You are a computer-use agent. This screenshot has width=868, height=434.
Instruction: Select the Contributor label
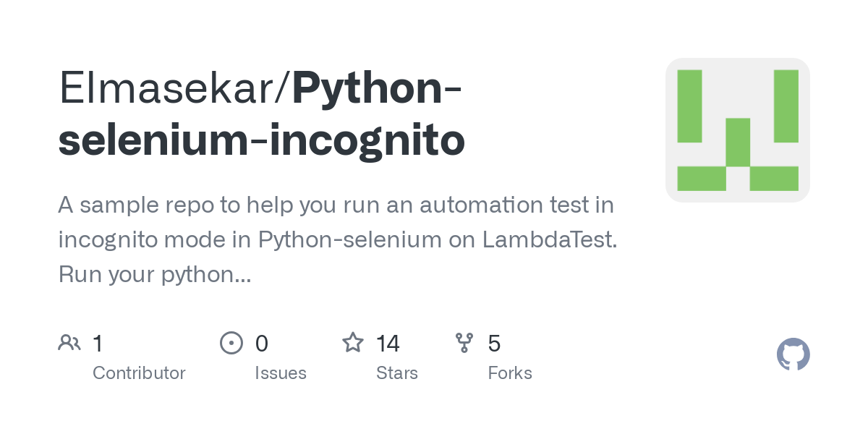coord(139,373)
